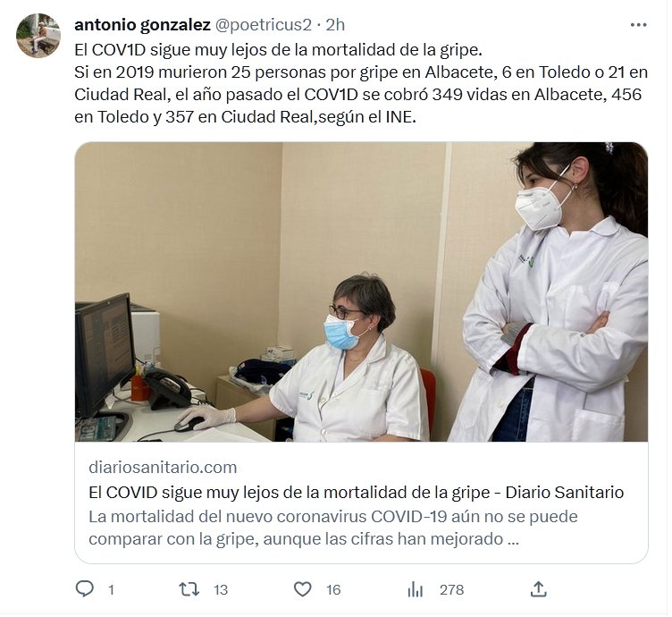Click the article description snippet text

click(333, 528)
